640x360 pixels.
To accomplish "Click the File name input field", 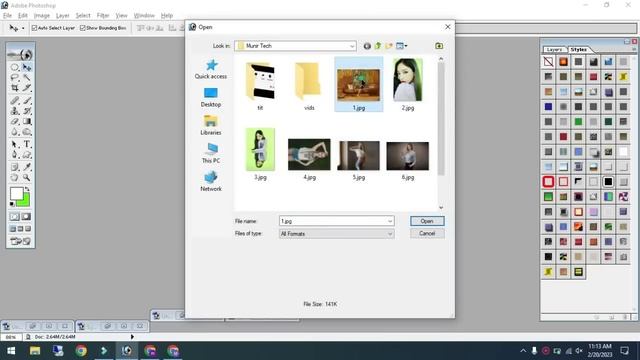I will (333, 221).
